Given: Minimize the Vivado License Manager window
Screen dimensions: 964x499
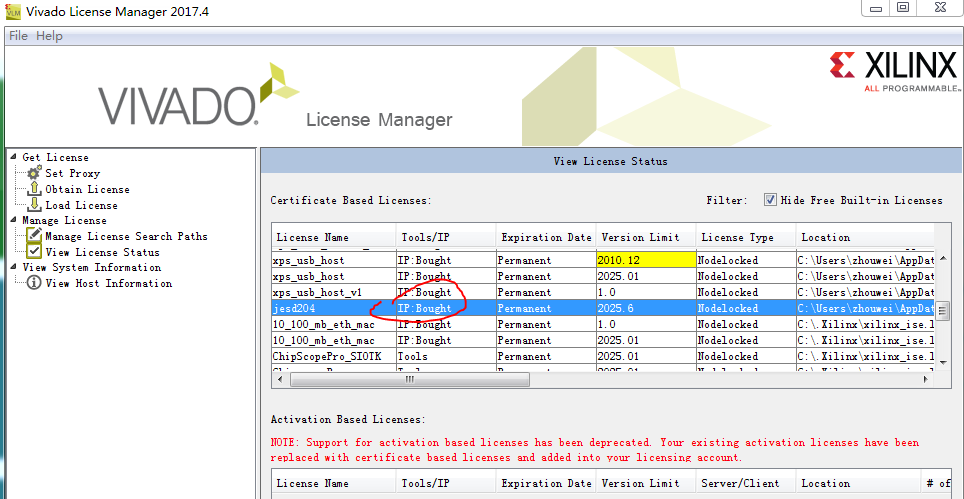Looking at the screenshot, I should point(875,9).
